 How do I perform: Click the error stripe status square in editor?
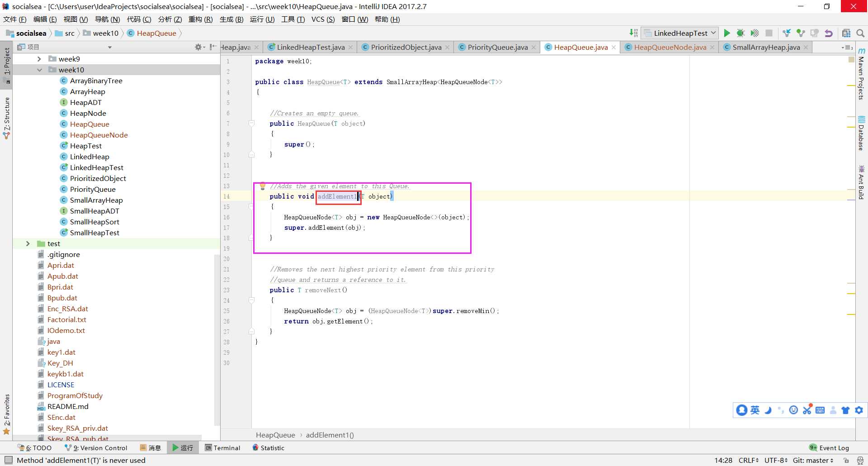(x=851, y=59)
